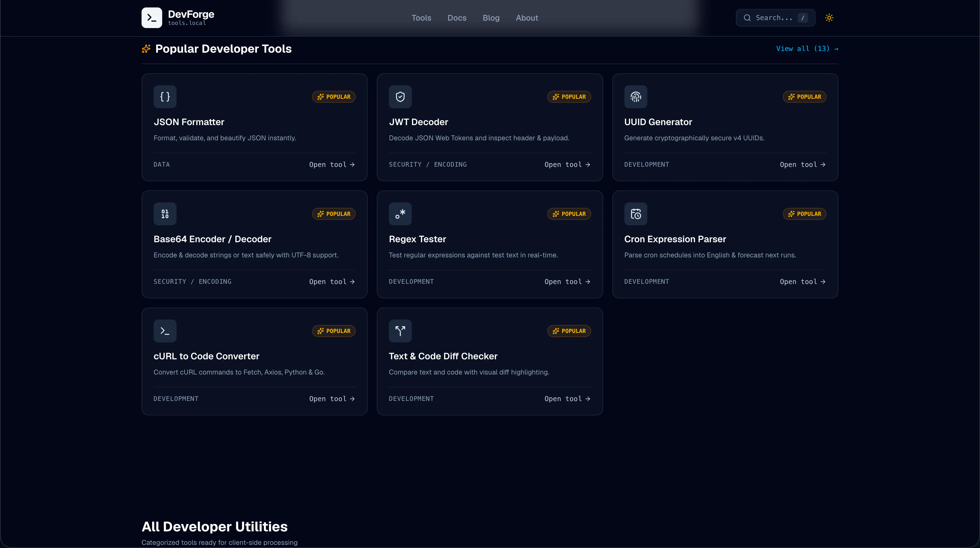Click the slash shortcut key hint

point(802,18)
